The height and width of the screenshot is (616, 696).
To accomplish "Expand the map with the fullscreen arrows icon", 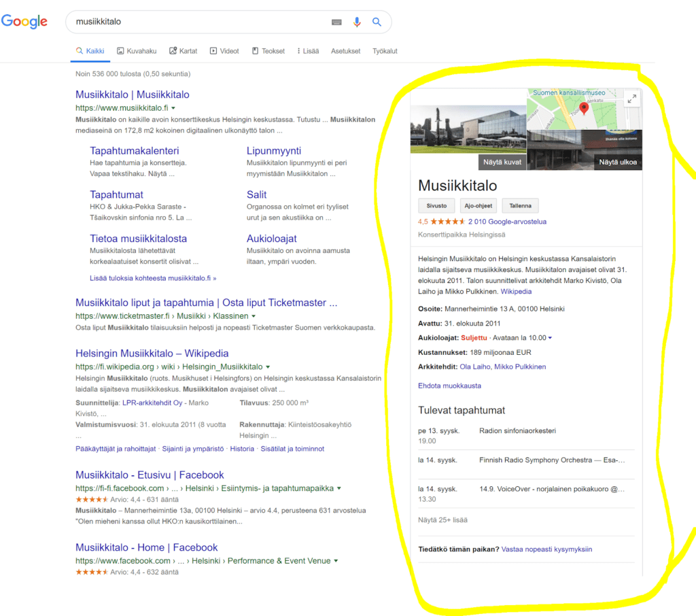I will point(632,98).
